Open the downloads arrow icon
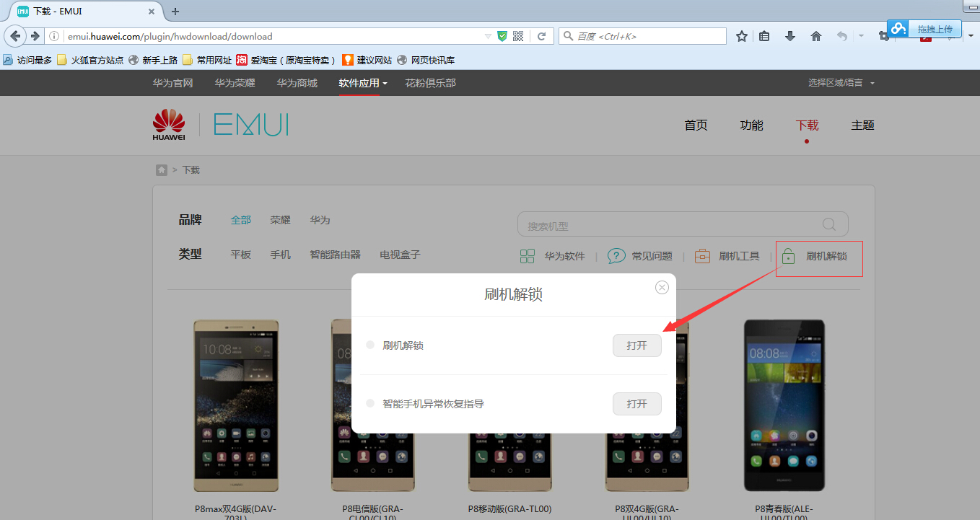 (x=790, y=36)
